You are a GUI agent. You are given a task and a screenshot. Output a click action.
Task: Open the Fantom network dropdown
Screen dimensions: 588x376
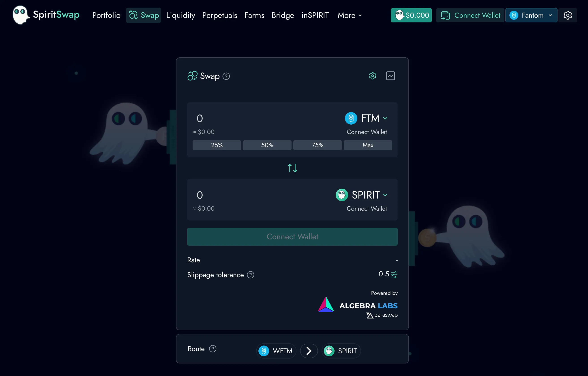531,15
